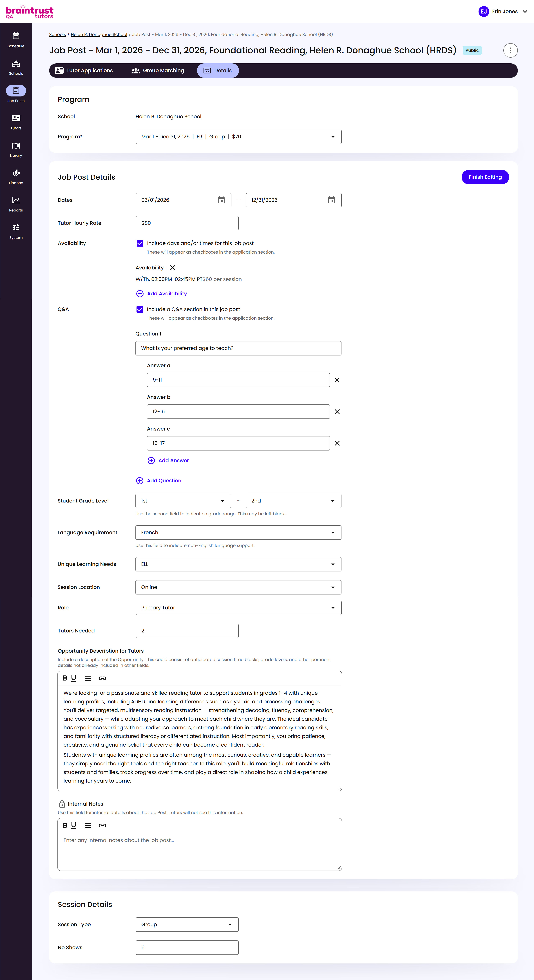This screenshot has height=980, width=534.
Task: Delete Answer c with X icon
Action: 337,443
